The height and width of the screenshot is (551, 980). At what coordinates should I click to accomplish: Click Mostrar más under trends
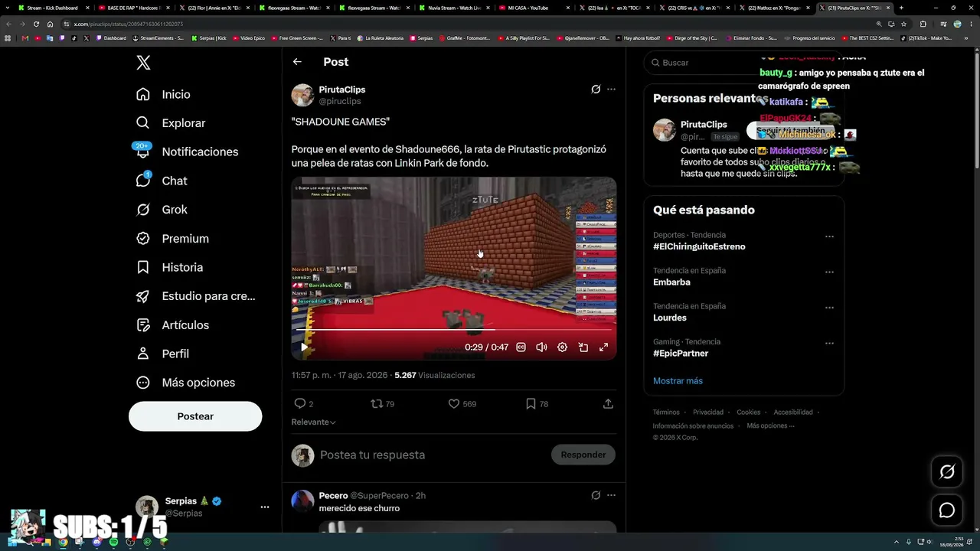[x=678, y=381]
